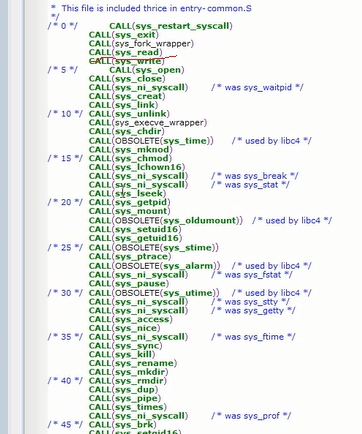Follow the sys_pause identifier
Viewport: 362px width, 434px height.
point(140,284)
